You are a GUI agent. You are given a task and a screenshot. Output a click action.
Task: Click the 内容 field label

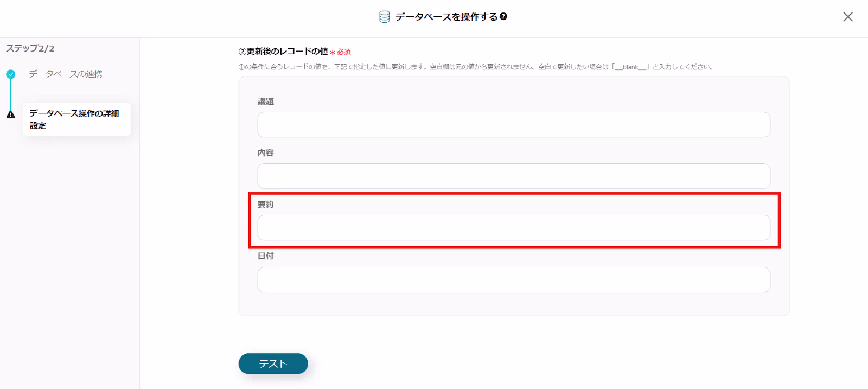point(266,153)
